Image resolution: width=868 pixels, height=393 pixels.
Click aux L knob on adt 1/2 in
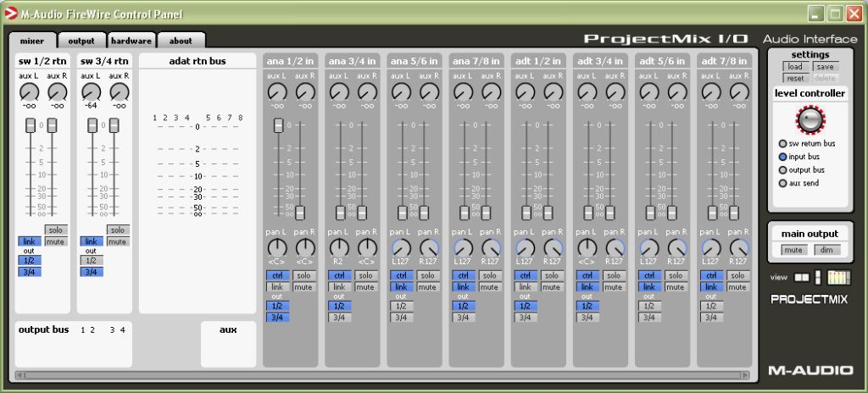click(525, 91)
